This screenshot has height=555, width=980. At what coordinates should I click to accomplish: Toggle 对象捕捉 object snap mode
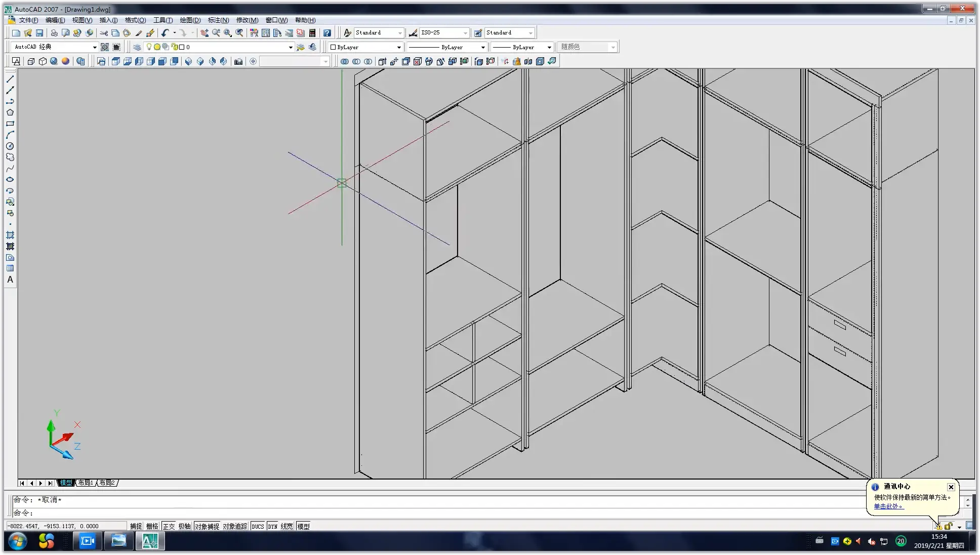(207, 526)
